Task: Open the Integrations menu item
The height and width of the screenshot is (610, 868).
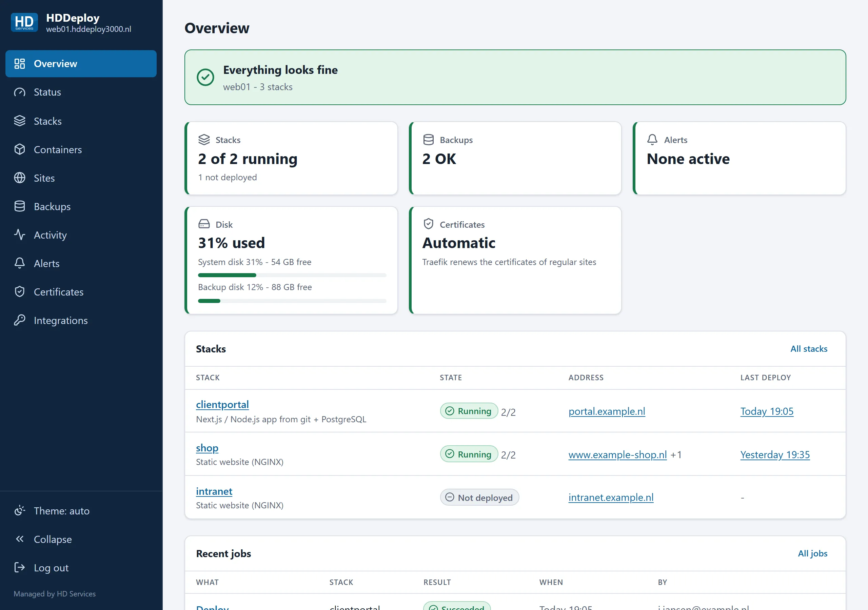Action: point(81,321)
